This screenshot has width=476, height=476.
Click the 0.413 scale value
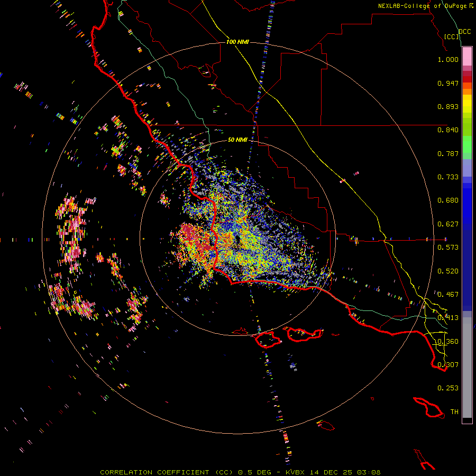point(448,318)
